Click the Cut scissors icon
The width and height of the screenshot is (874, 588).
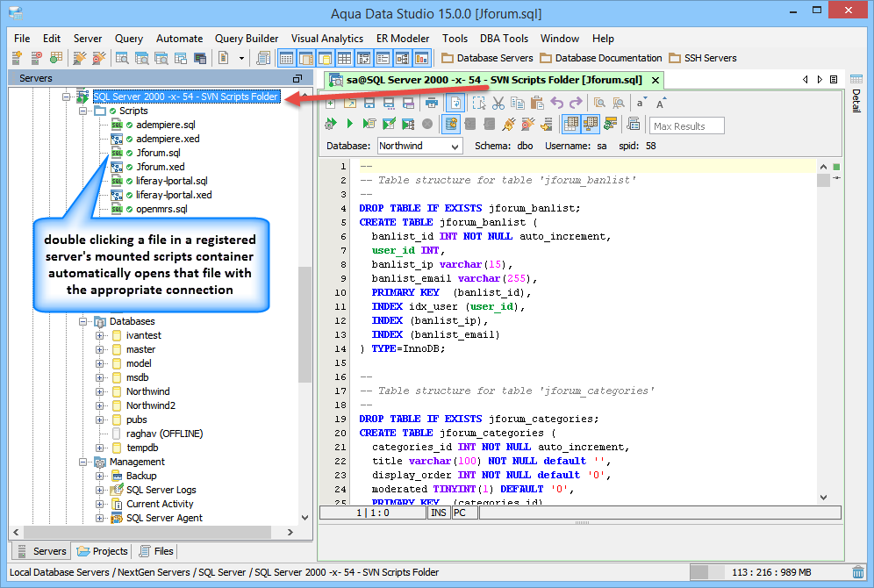[x=498, y=103]
